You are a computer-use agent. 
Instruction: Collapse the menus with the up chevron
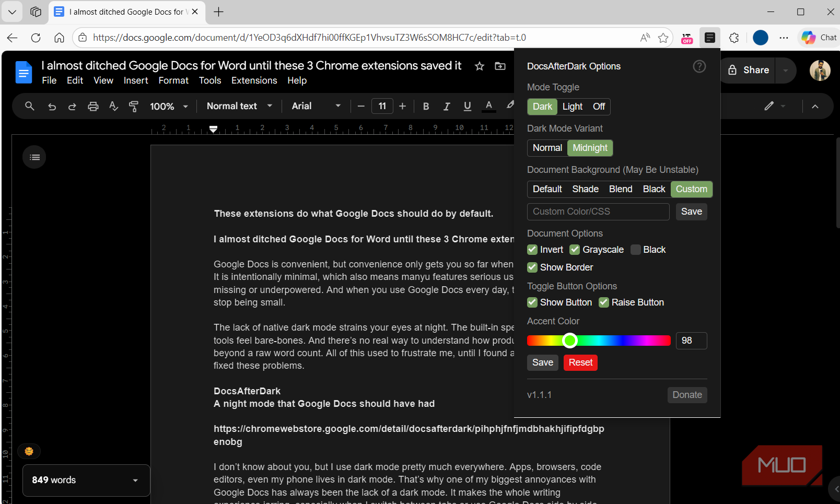[815, 106]
